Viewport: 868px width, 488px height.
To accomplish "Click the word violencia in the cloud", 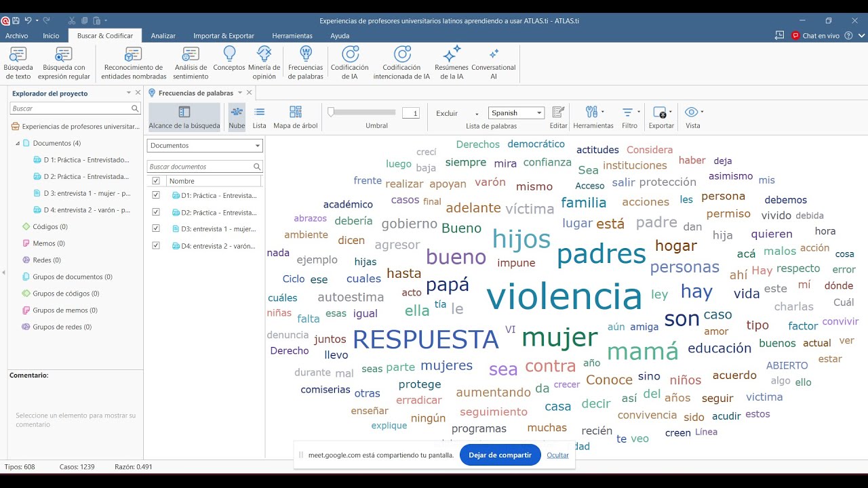I will point(564,296).
